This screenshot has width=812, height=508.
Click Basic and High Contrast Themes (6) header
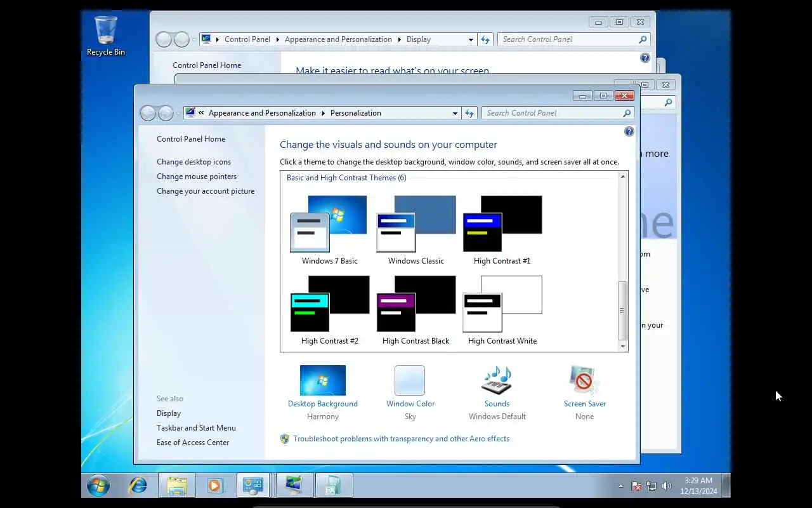click(x=346, y=178)
